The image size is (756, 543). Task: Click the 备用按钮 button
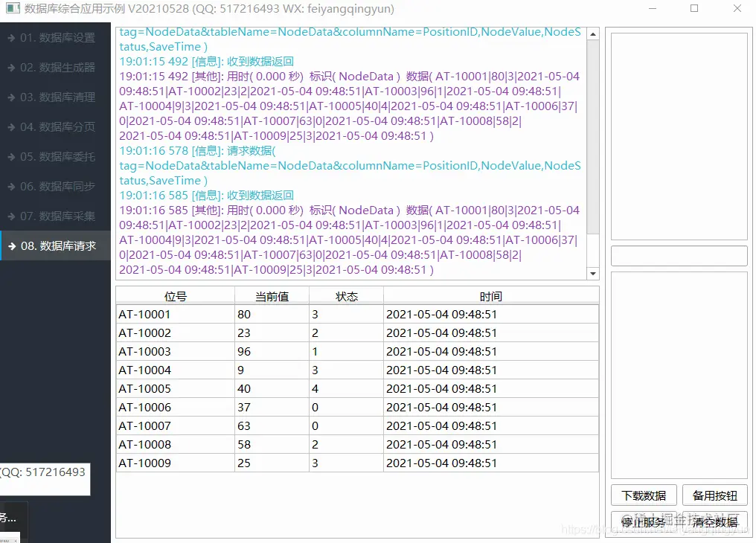(x=715, y=495)
